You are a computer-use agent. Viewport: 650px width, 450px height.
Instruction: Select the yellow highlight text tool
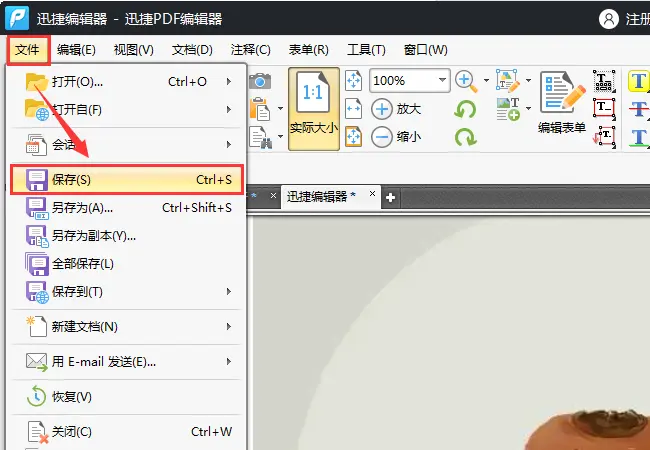(x=639, y=81)
